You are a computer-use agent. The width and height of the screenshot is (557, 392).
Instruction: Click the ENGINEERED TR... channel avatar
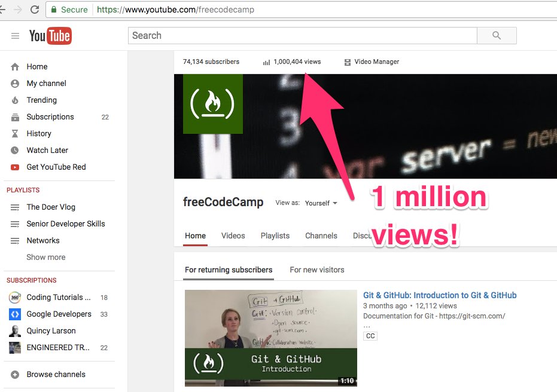[x=15, y=348]
